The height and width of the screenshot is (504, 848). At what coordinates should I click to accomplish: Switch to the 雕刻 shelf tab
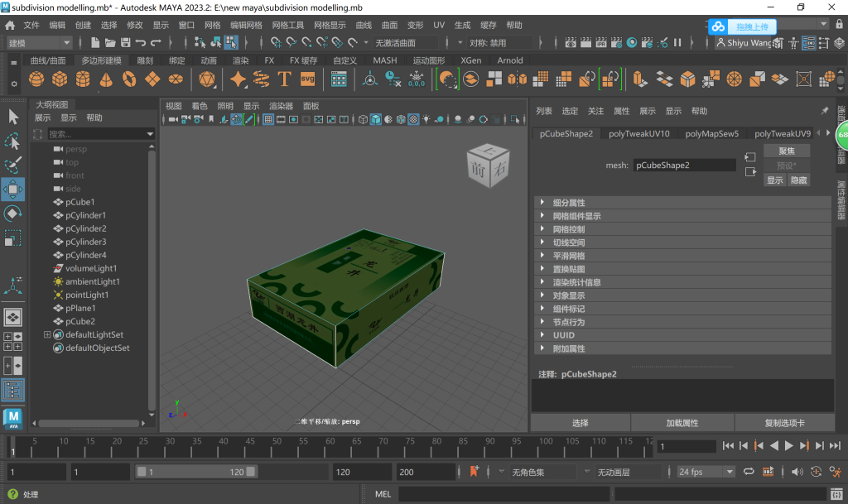145,60
